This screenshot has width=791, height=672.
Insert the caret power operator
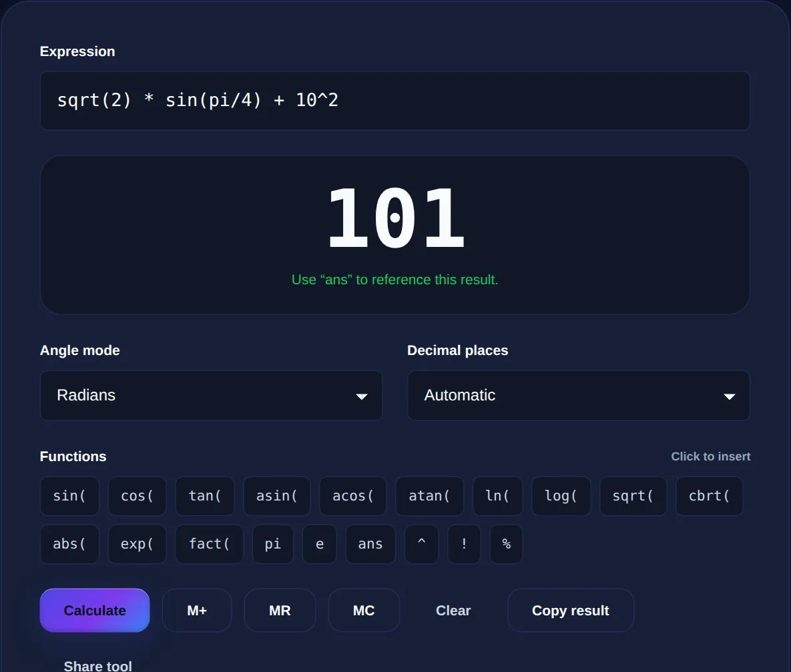tap(421, 544)
